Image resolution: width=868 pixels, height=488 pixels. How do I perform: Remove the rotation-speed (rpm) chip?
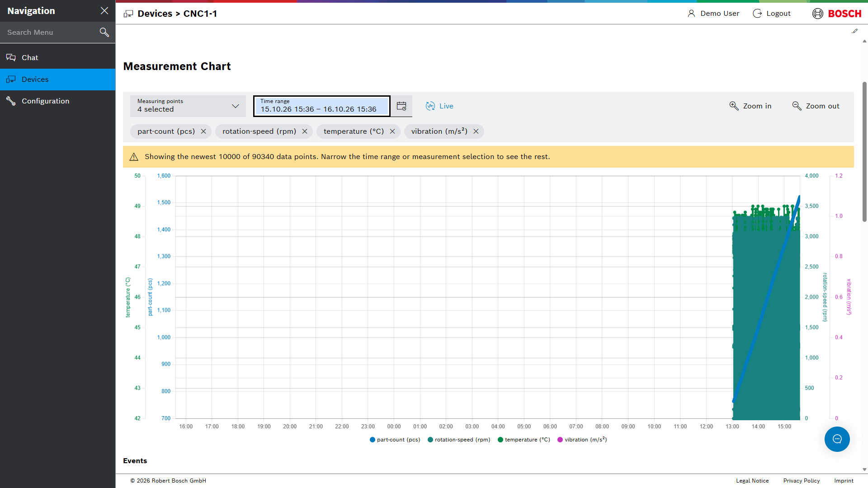point(305,131)
